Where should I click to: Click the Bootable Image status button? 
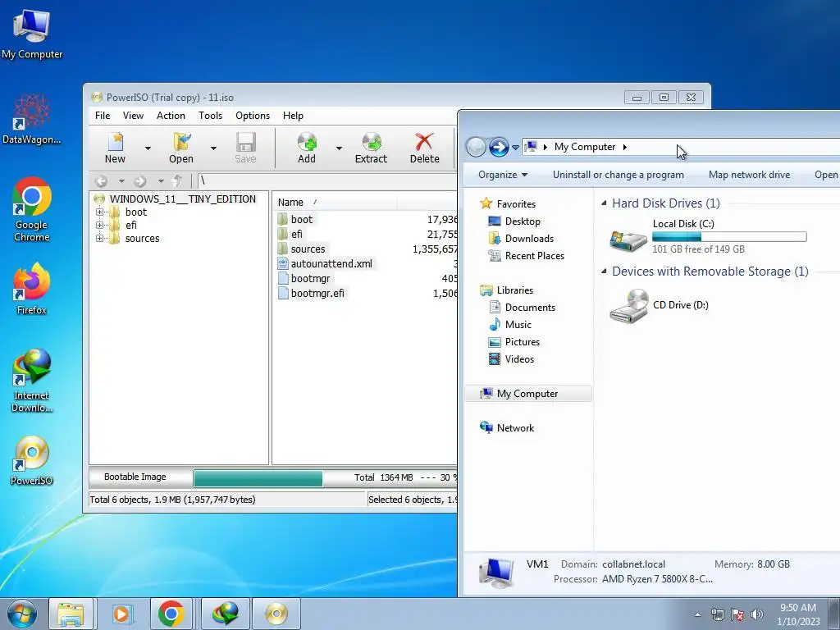135,477
